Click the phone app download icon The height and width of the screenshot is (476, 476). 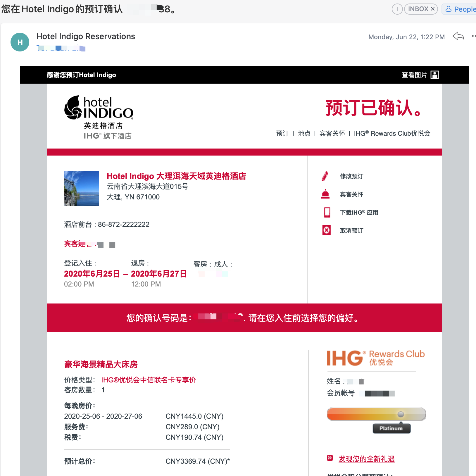(327, 212)
